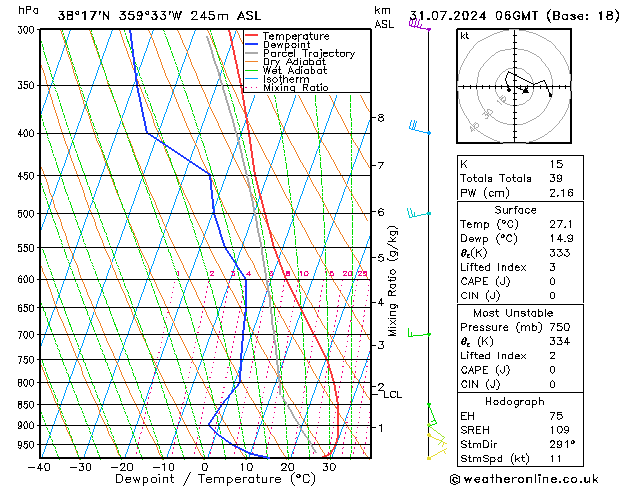Click the SREH value 109
The image size is (629, 486).
[x=560, y=430]
